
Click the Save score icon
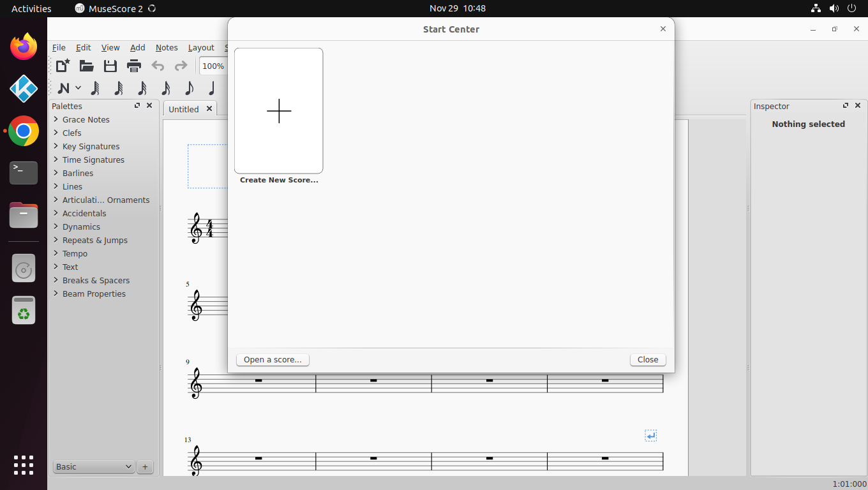(109, 66)
